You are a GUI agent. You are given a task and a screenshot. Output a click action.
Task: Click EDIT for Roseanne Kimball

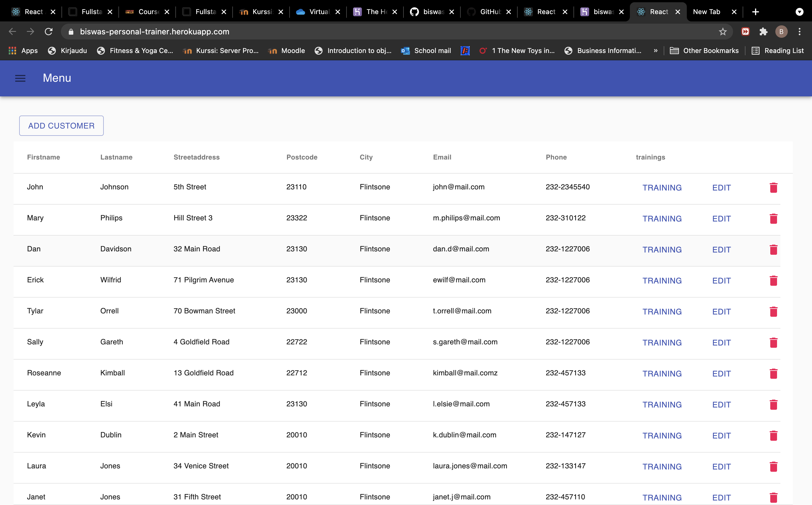click(721, 374)
